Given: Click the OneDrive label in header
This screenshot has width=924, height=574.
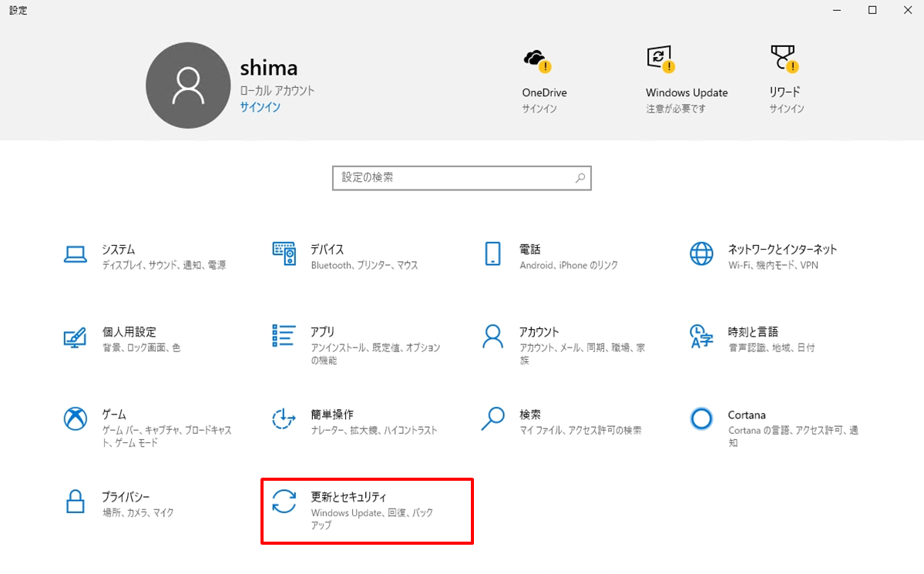Looking at the screenshot, I should 544,92.
